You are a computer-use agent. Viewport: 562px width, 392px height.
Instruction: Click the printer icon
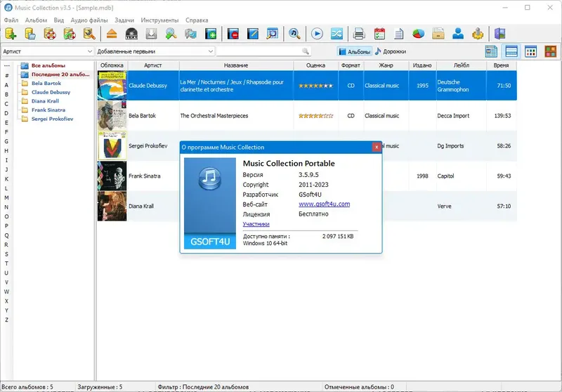click(x=359, y=34)
